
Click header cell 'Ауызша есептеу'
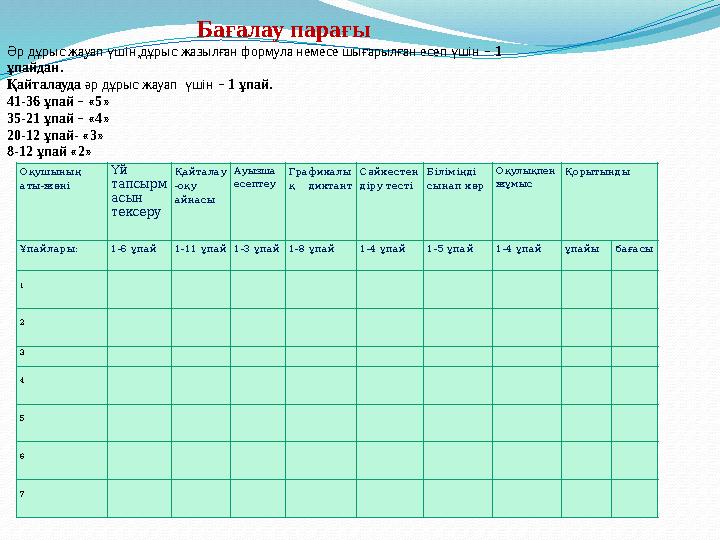click(x=258, y=202)
